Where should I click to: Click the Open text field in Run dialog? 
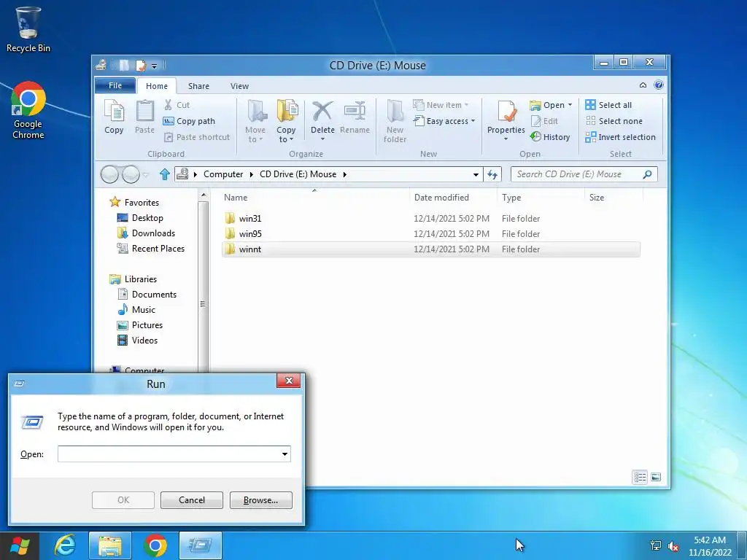pos(169,454)
